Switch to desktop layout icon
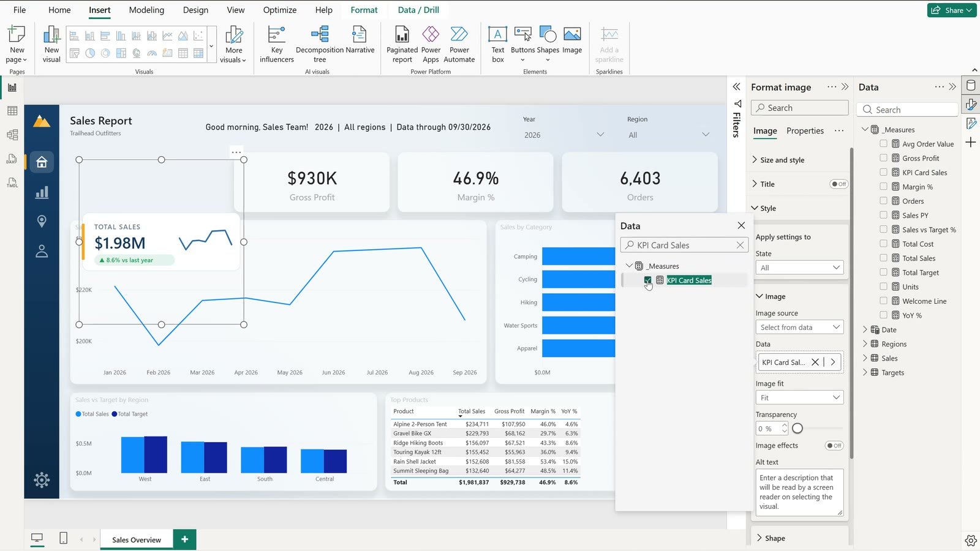Viewport: 980px width, 551px height. (37, 538)
